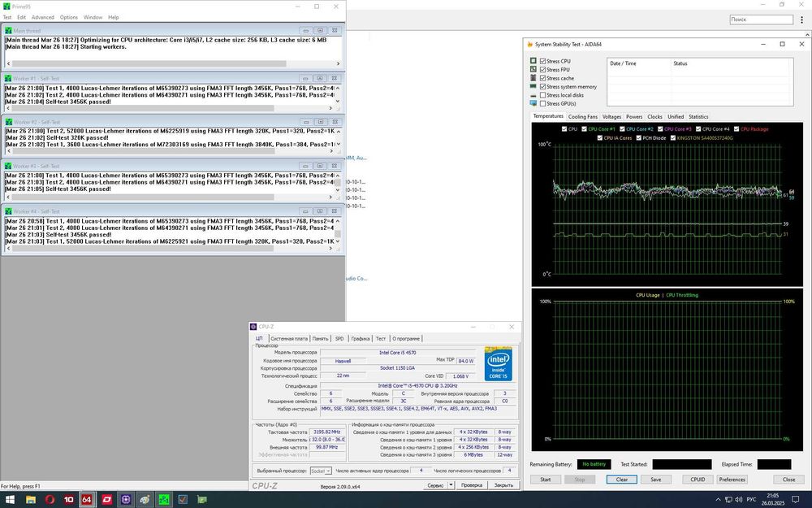Open the Память tab in CPU-Z
This screenshot has width=812, height=508.
(x=320, y=338)
